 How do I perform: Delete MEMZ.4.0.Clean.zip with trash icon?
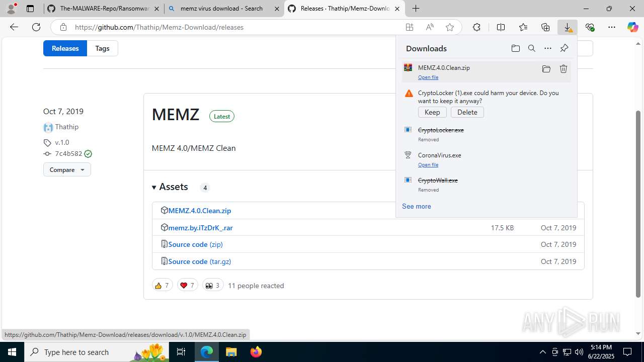coord(563,69)
